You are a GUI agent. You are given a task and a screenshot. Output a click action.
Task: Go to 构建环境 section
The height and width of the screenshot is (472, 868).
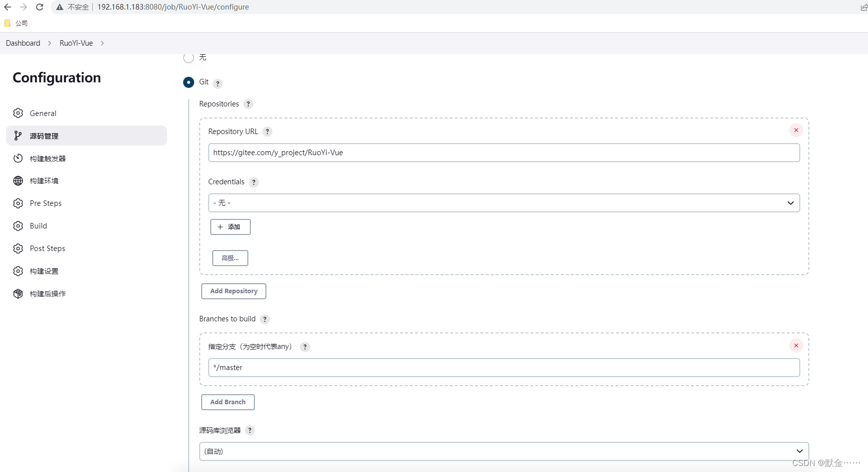(86, 181)
